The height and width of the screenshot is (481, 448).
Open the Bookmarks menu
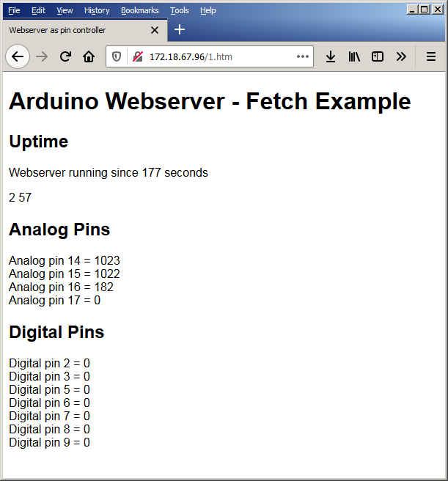pyautogui.click(x=139, y=10)
